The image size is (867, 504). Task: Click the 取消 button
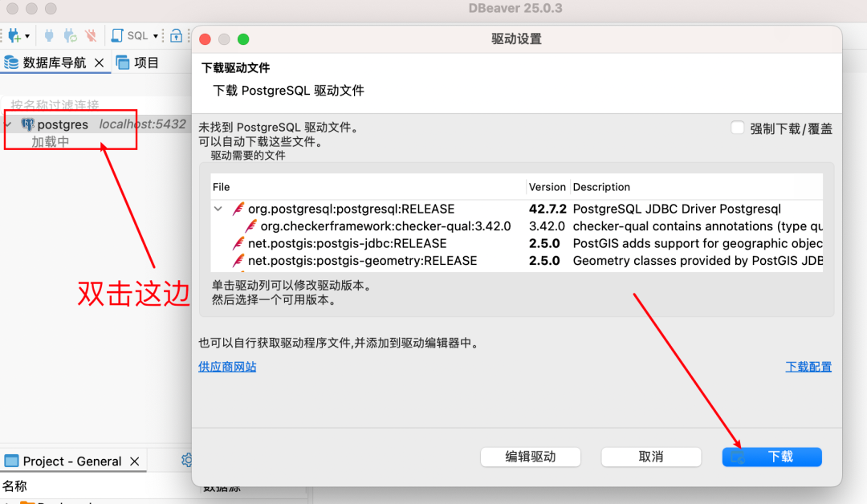coord(651,457)
